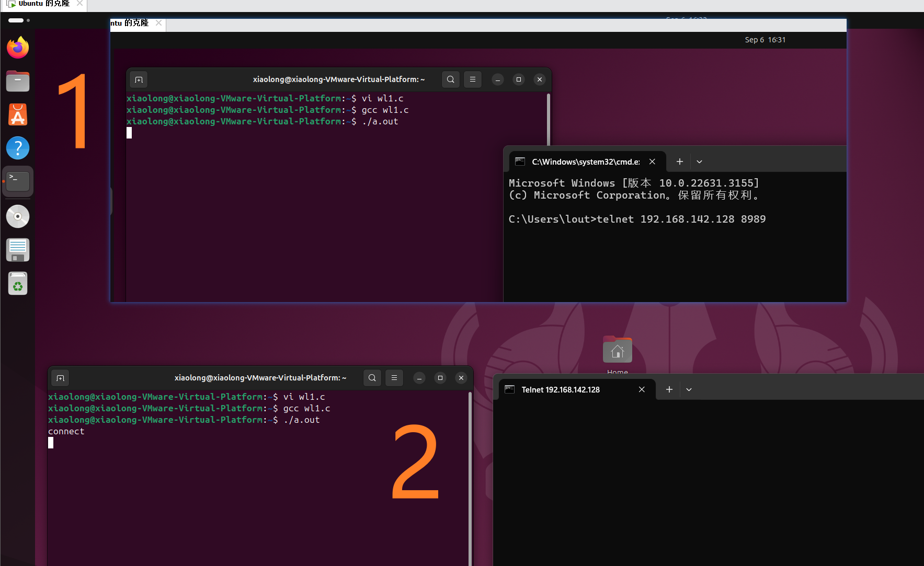Image resolution: width=924 pixels, height=566 pixels.
Task: Click the Activities pill indicator at top-left
Action: (x=16, y=20)
